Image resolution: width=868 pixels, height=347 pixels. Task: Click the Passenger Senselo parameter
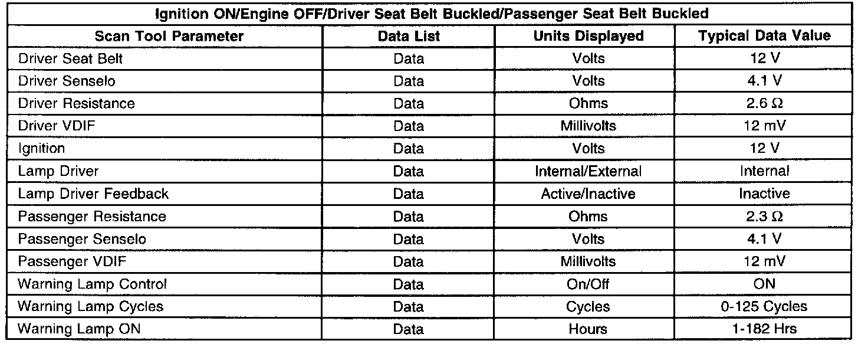click(x=82, y=239)
